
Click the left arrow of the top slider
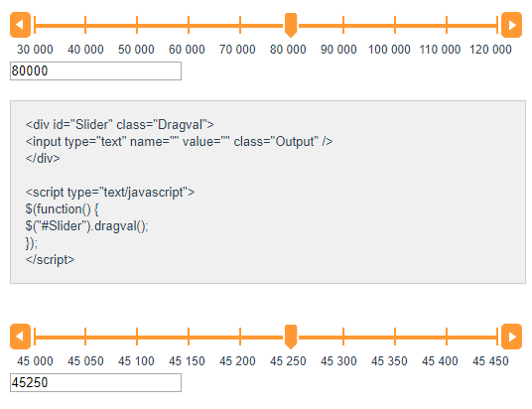pos(21,25)
